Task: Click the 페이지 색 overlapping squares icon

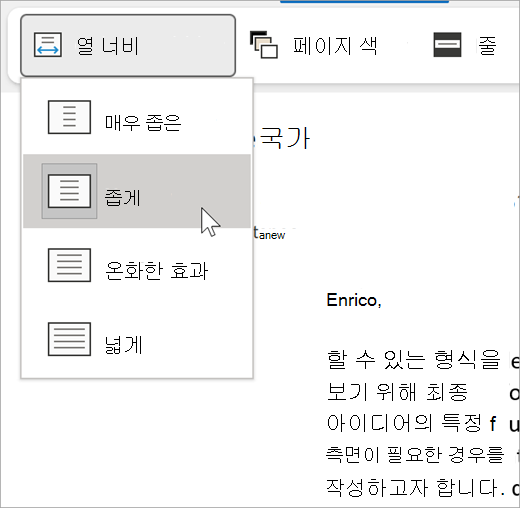Action: click(x=264, y=45)
